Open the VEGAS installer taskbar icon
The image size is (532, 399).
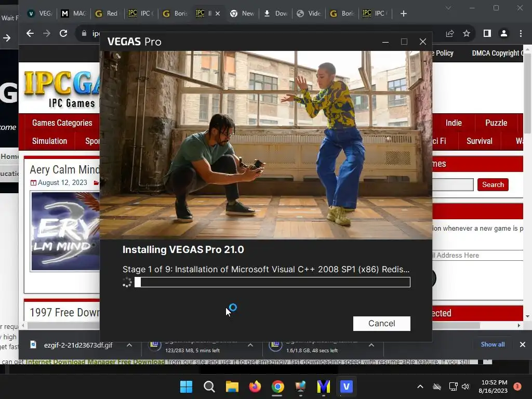[x=346, y=387]
